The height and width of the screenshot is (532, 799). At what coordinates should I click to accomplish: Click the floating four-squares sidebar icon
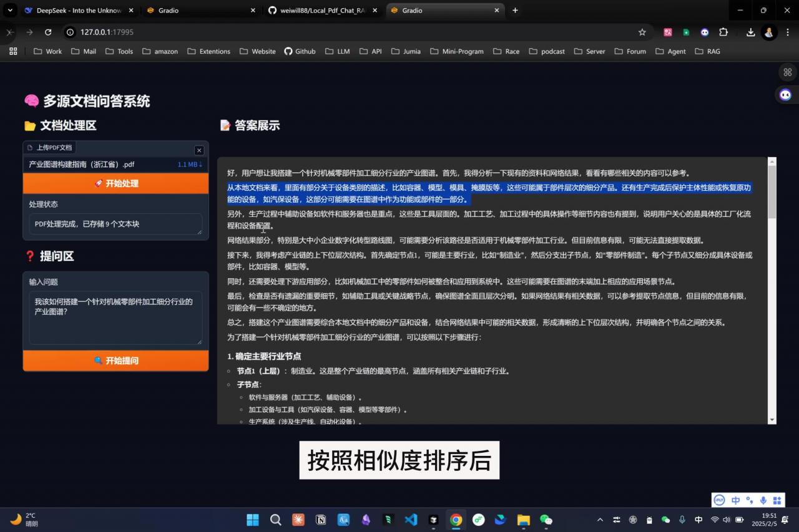click(x=788, y=72)
